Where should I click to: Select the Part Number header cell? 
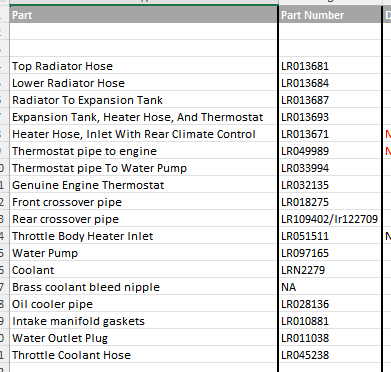tap(330, 15)
